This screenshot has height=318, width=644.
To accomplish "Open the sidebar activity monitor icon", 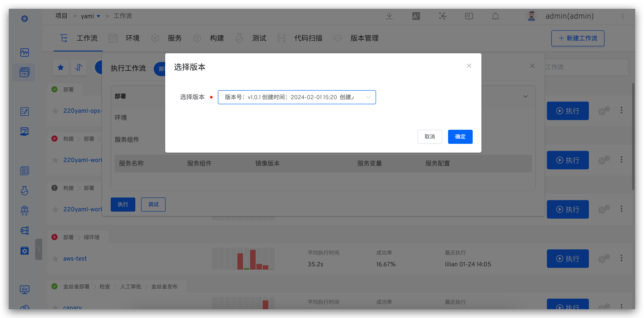I will [x=24, y=52].
